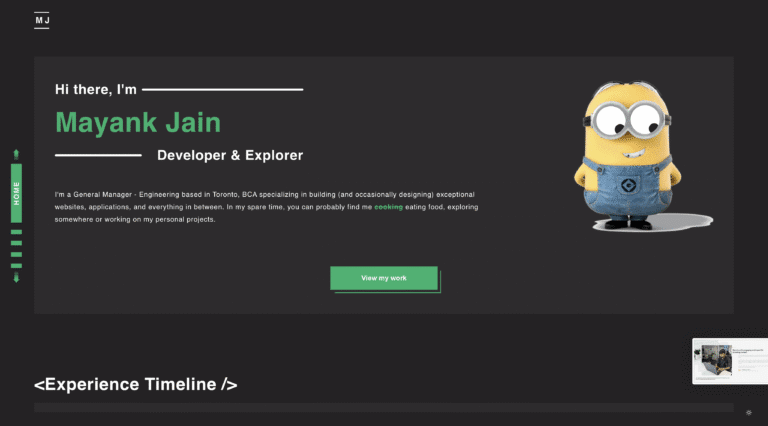Click the down arrow in side navigation
768x426 pixels.
[x=16, y=278]
